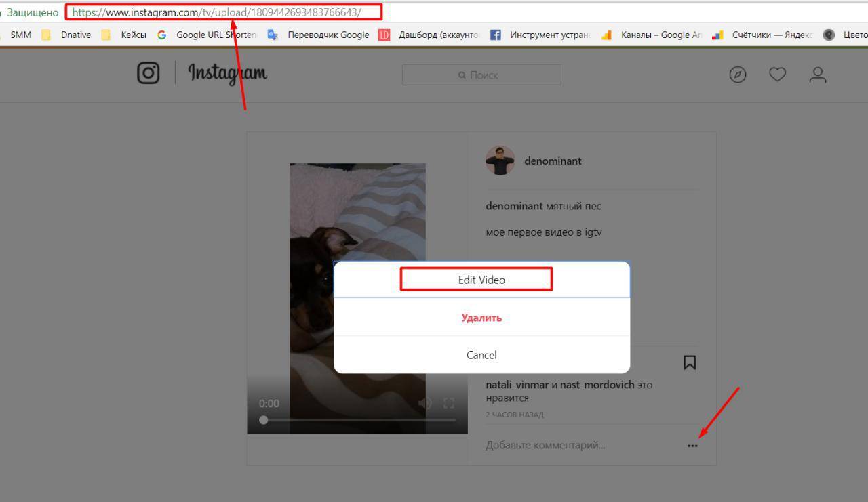The image size is (868, 502).
Task: Open the three-dot more options menu
Action: coord(692,446)
